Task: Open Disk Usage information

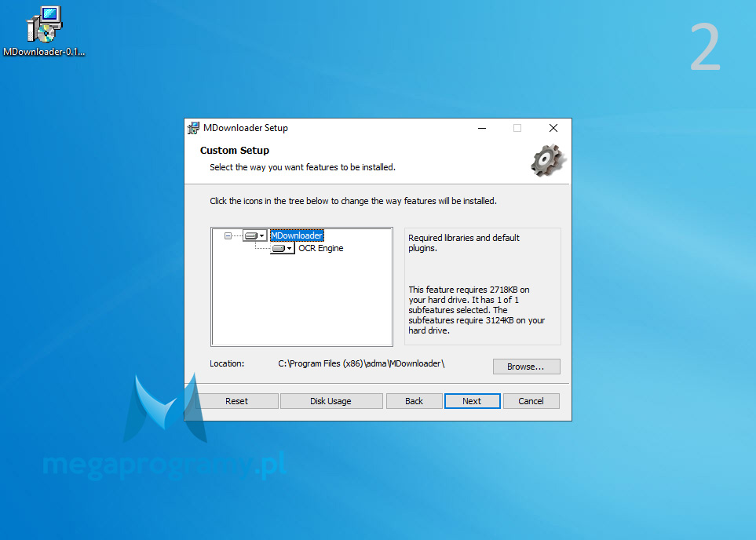Action: point(331,401)
